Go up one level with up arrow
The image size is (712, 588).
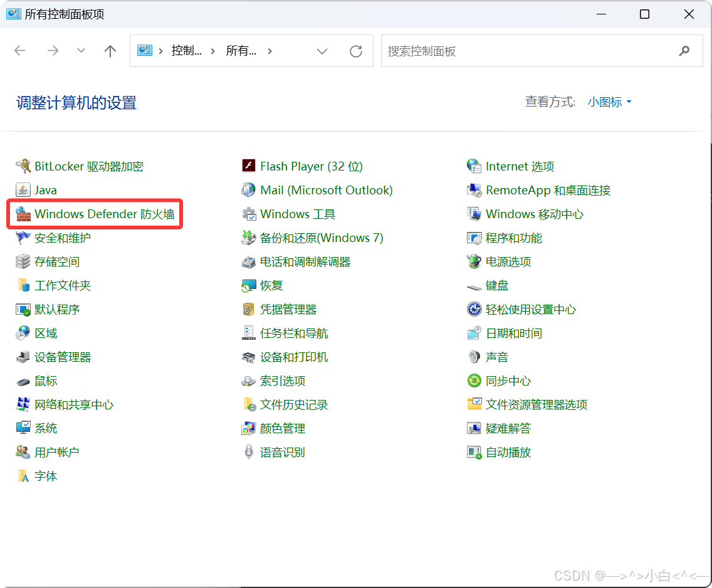click(x=110, y=51)
